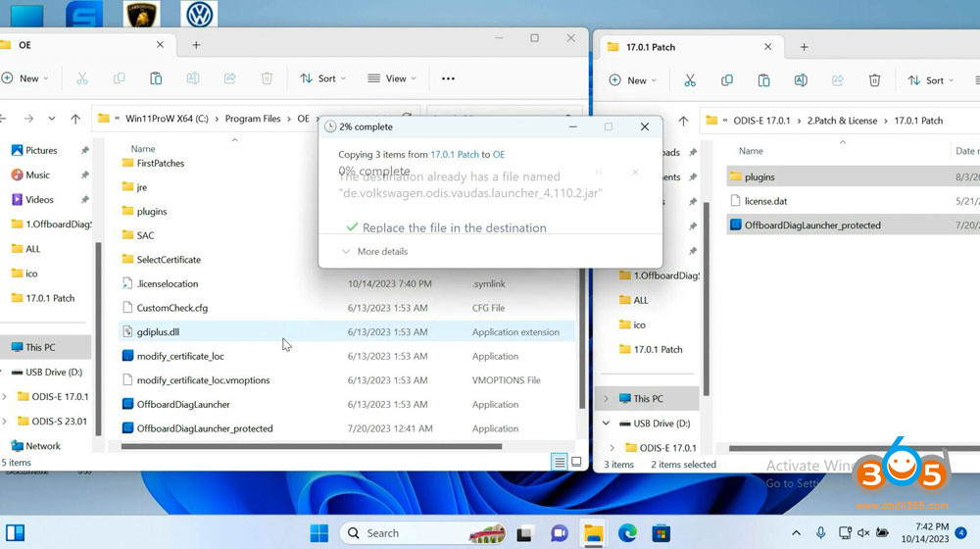Screen dimensions: 980x549
Task: Show recent locations dropdown in OE window
Action: point(52,119)
